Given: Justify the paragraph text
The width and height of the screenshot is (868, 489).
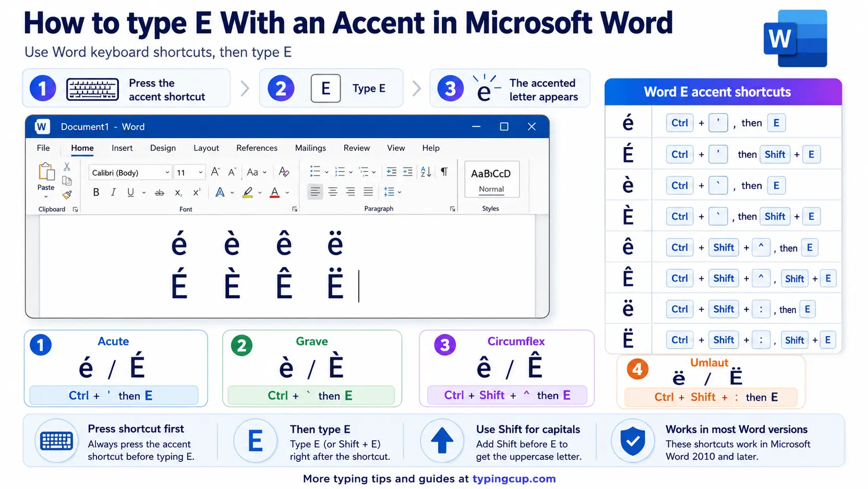Looking at the screenshot, I should [x=368, y=192].
